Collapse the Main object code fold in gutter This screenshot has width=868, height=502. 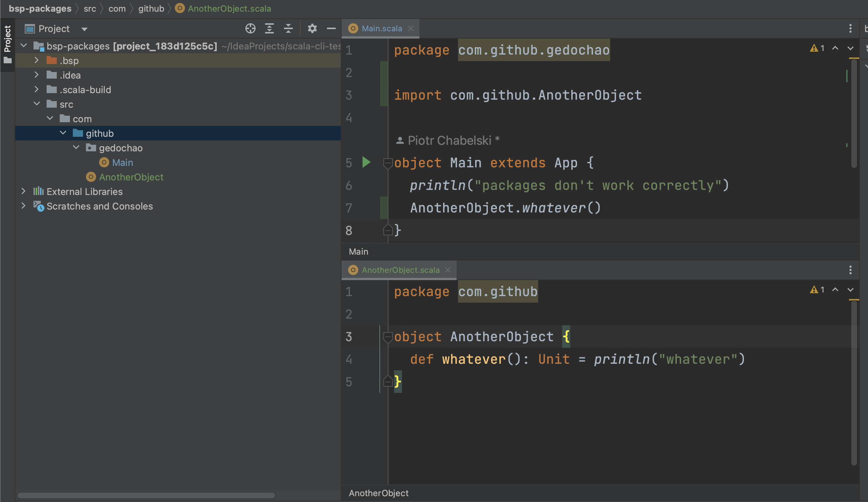point(387,163)
